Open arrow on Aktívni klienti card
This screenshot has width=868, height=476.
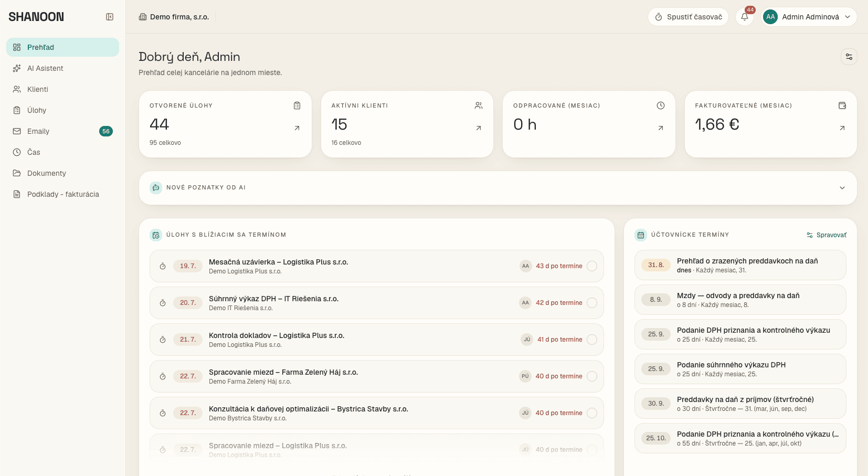point(479,128)
